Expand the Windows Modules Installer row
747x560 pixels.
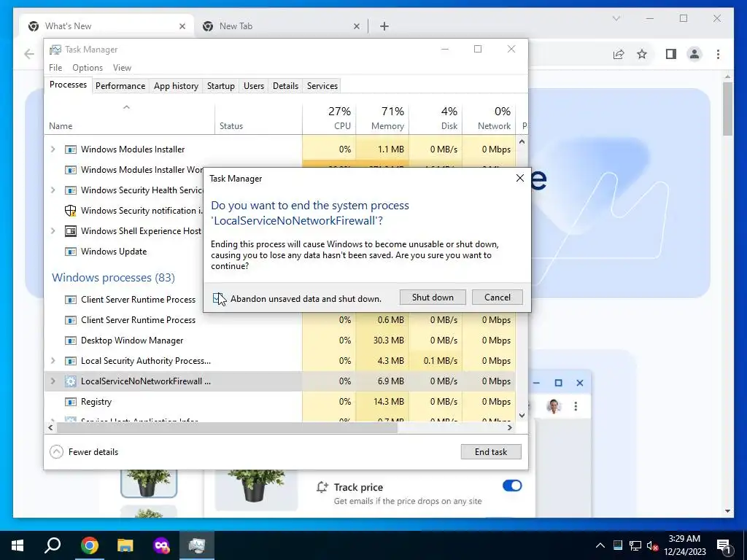[53, 149]
